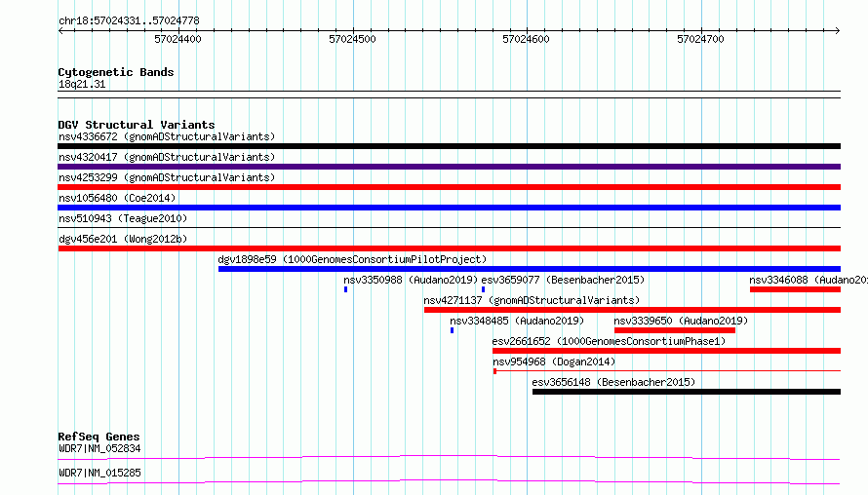This screenshot has height=495, width=868.
Task: Open variant dgv456e201 (Wong2012b) label
Action: 123,239
